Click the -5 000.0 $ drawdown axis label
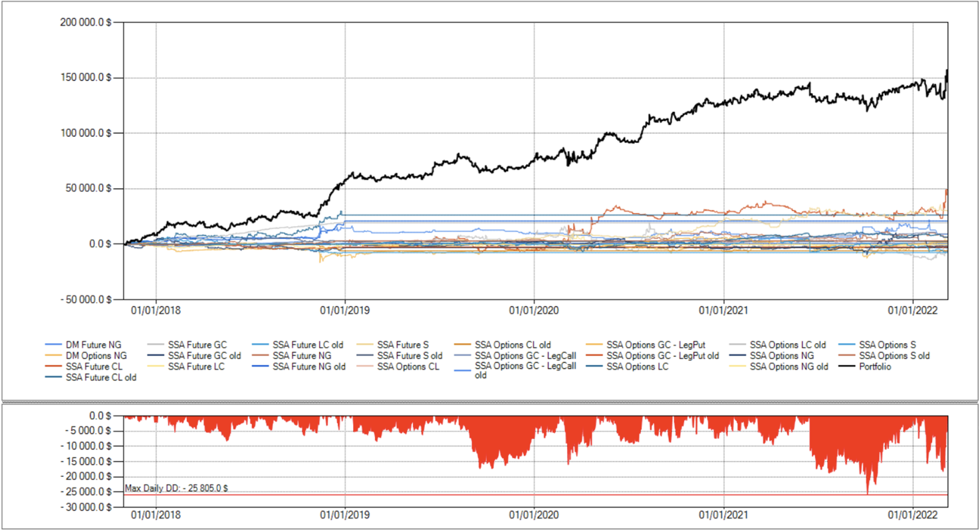Image resolution: width=980 pixels, height=532 pixels. (x=90, y=431)
